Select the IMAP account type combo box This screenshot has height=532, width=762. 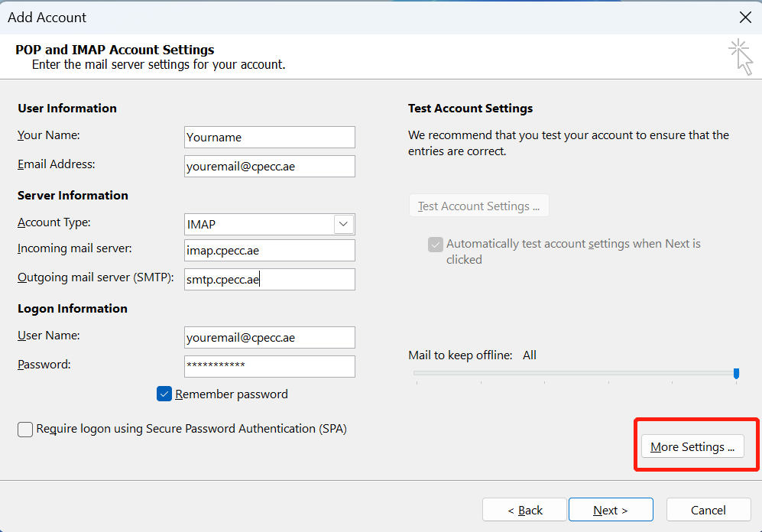[270, 225]
